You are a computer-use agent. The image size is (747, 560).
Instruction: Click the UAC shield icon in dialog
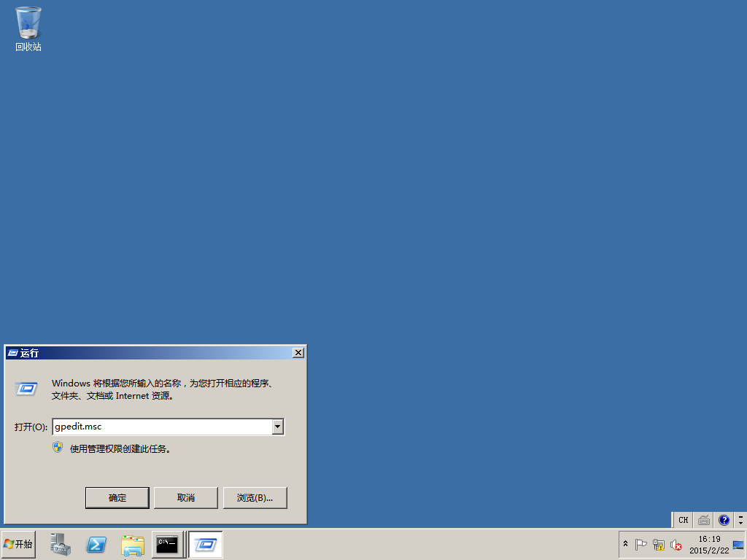point(58,448)
